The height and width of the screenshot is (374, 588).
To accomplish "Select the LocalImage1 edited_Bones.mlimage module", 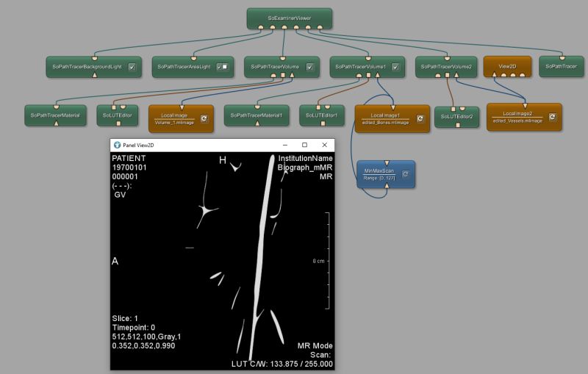I will (x=392, y=119).
